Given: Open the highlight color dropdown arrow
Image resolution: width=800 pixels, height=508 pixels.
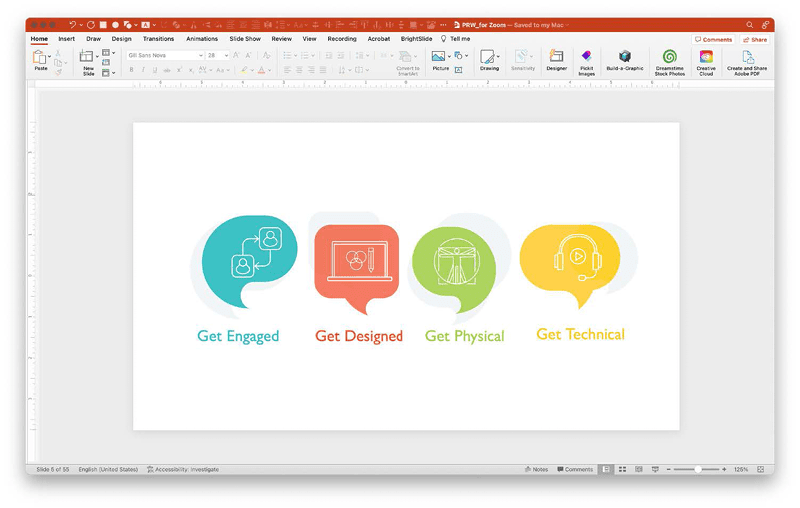Looking at the screenshot, I should (x=252, y=70).
